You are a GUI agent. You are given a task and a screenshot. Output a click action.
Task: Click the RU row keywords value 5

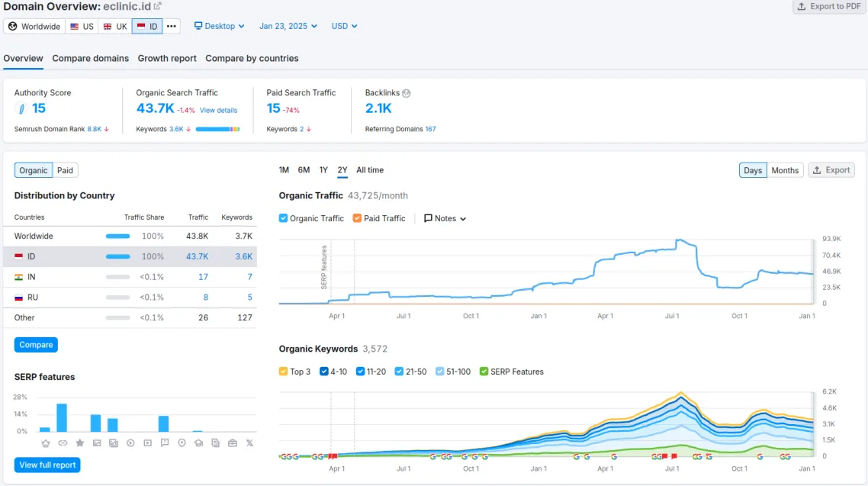coord(249,298)
